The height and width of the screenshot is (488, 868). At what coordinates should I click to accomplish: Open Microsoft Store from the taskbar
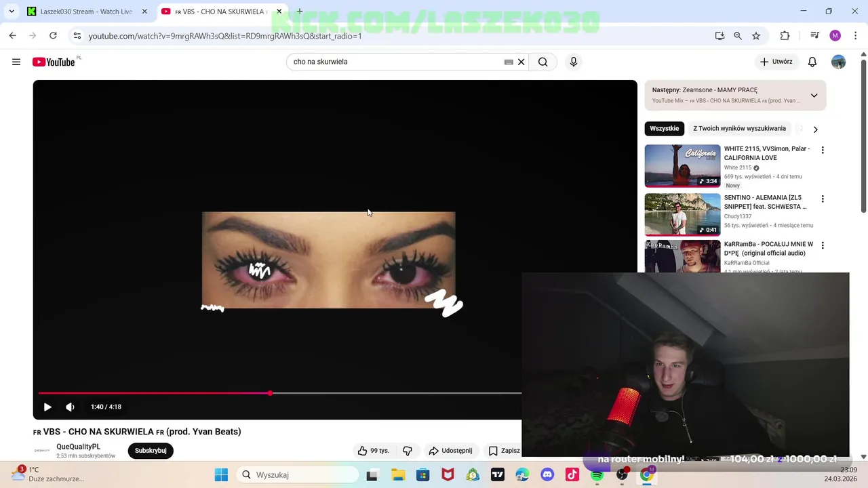click(x=422, y=475)
